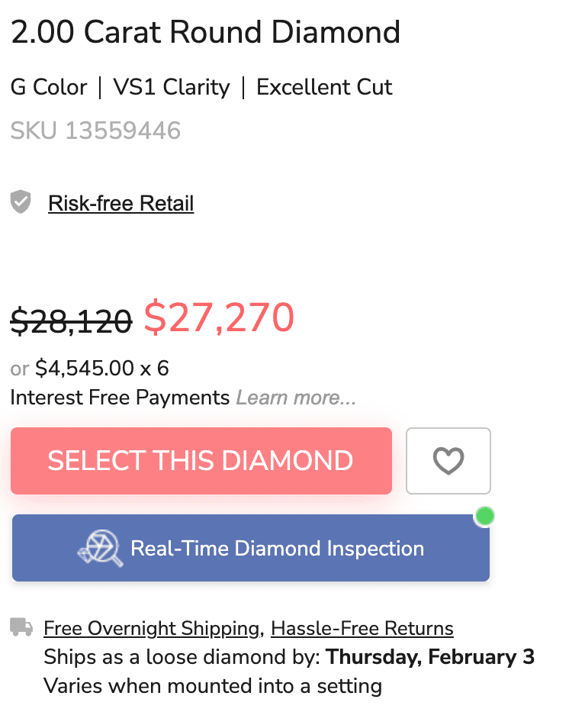Screen dimensions: 569x728
Task: Click the heart wishlist icon
Action: (448, 461)
